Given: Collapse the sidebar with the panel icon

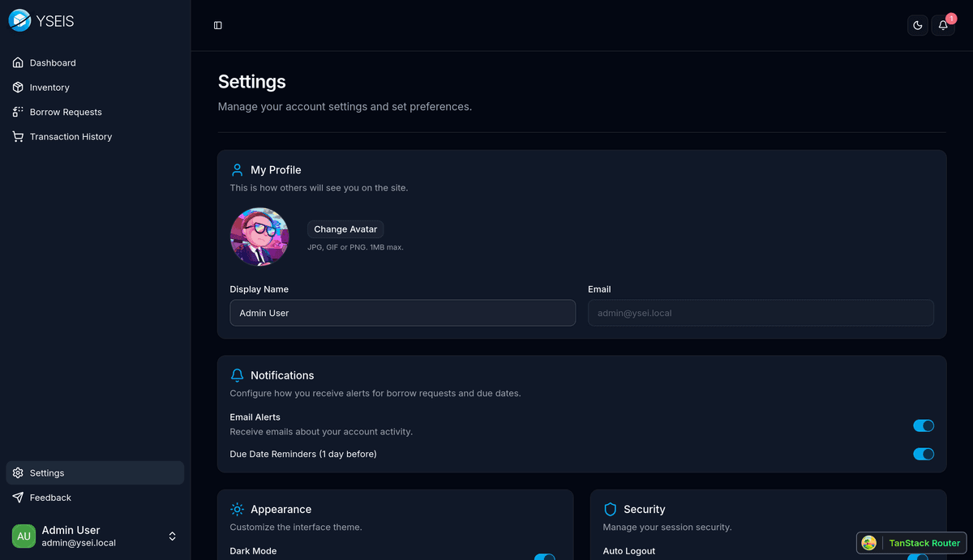Looking at the screenshot, I should pyautogui.click(x=218, y=25).
